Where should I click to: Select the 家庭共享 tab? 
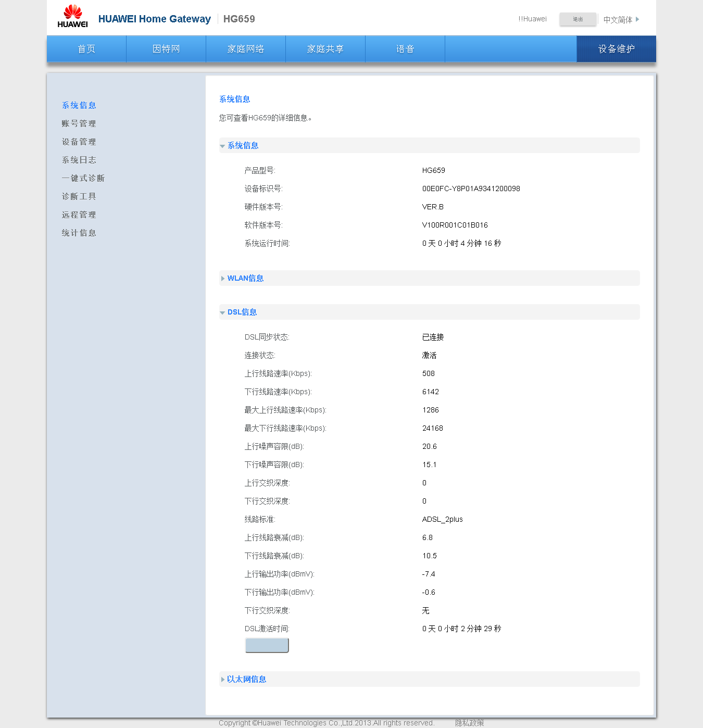coord(325,49)
